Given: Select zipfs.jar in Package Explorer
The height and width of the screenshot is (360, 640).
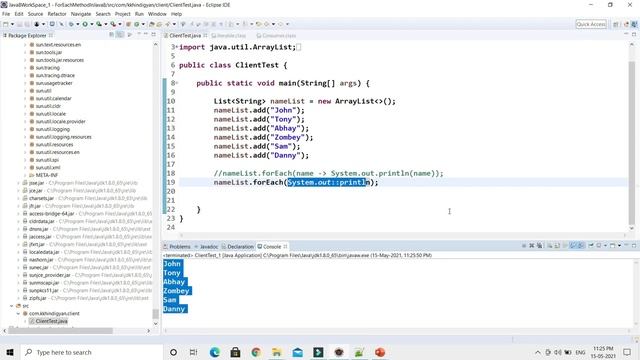Looking at the screenshot, I should (38, 298).
